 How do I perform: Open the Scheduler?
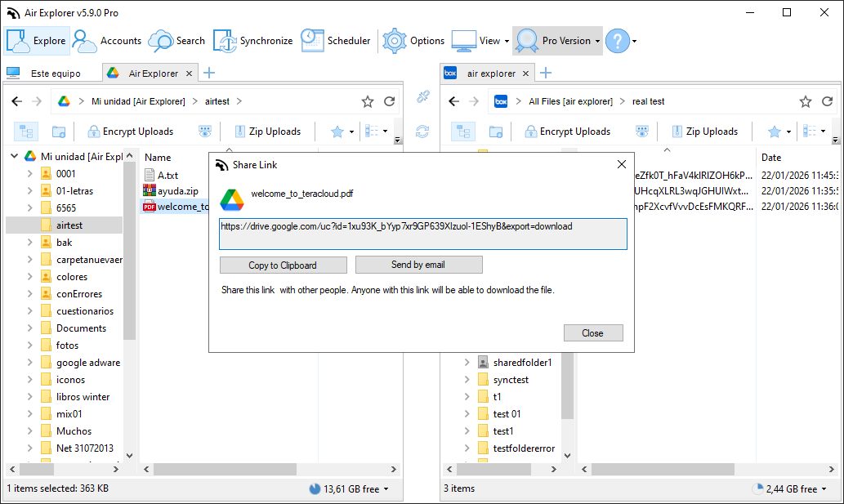[x=336, y=41]
